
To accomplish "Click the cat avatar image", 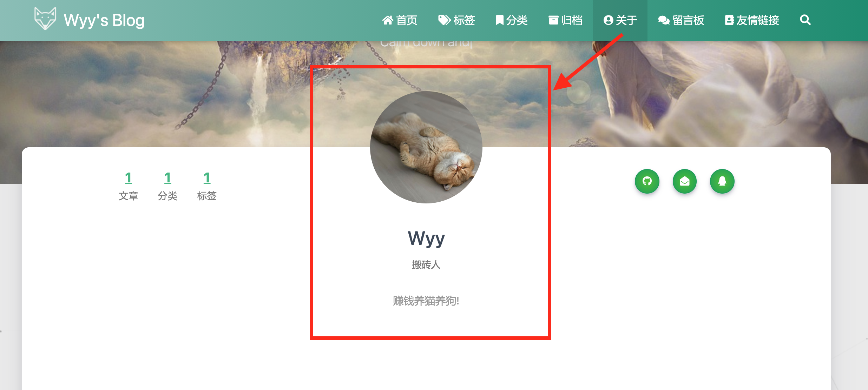I will [426, 147].
